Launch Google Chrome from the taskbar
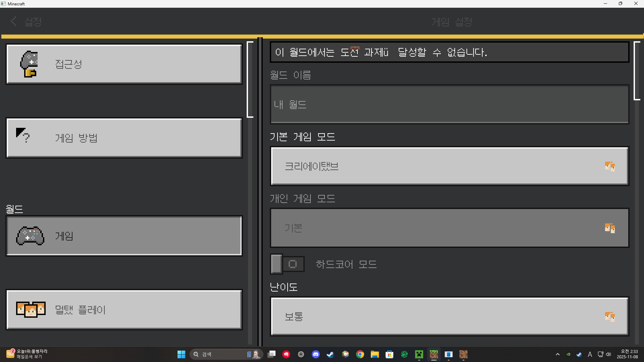This screenshot has width=644, height=362. pos(360,354)
